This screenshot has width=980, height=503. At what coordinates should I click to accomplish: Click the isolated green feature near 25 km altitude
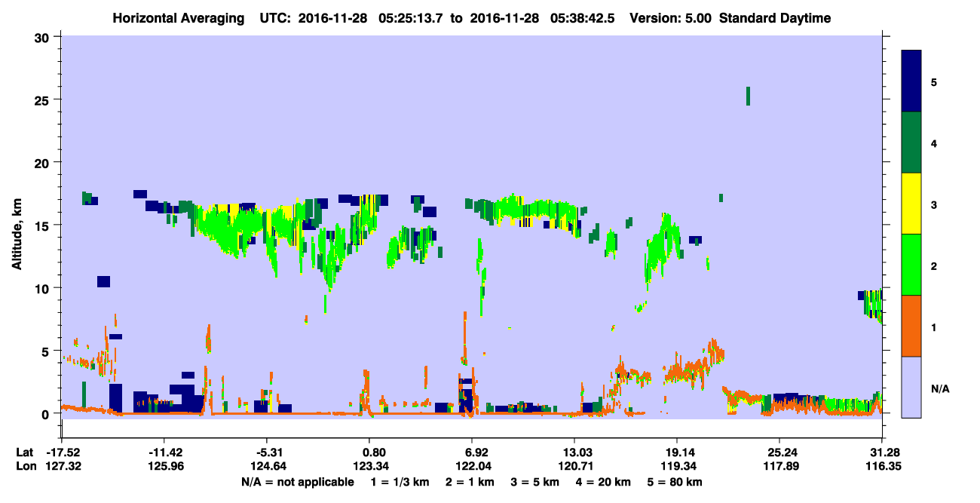(748, 96)
